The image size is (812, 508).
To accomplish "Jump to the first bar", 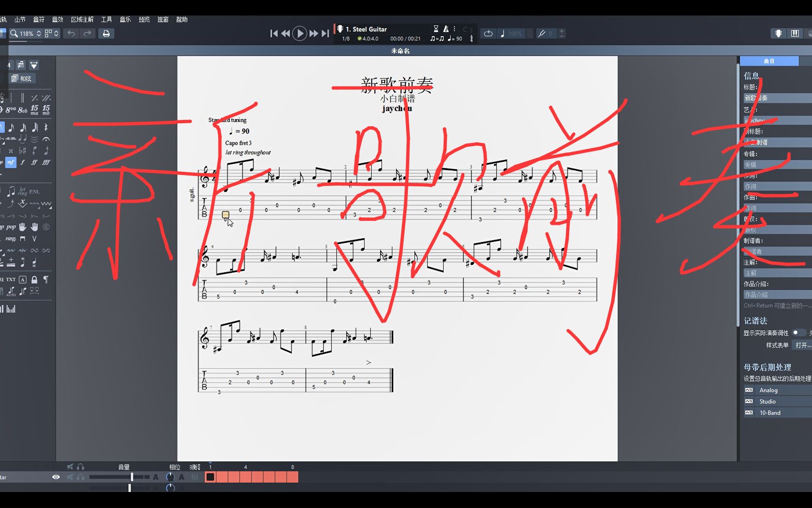I will (274, 33).
